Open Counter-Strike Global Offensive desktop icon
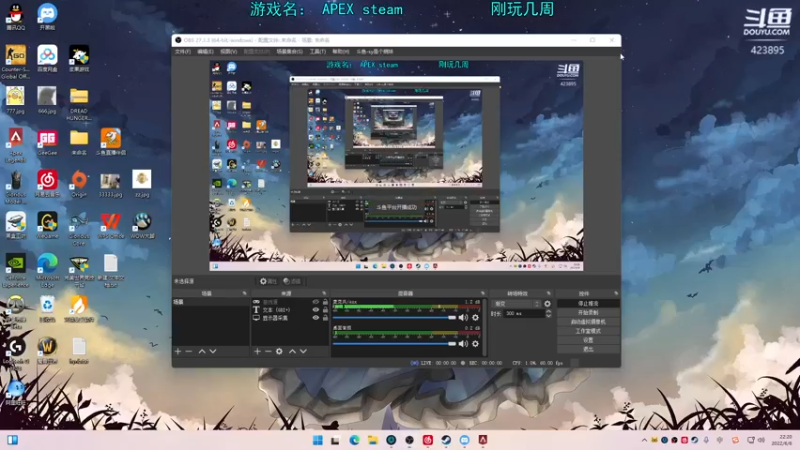800x450 pixels. tap(16, 62)
